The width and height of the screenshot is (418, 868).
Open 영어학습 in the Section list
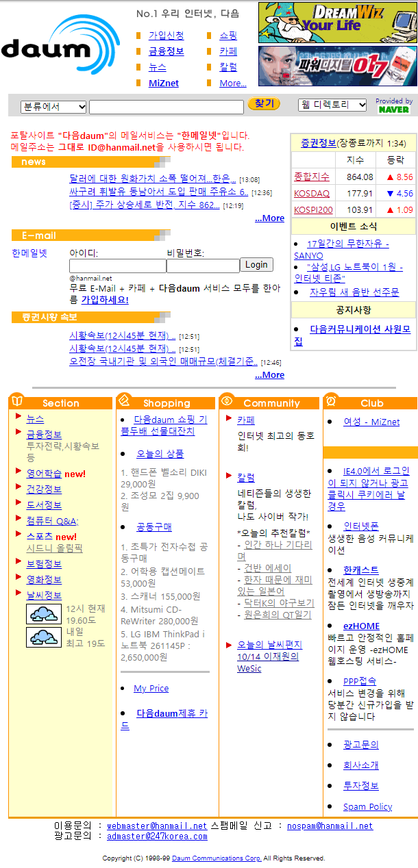click(44, 474)
